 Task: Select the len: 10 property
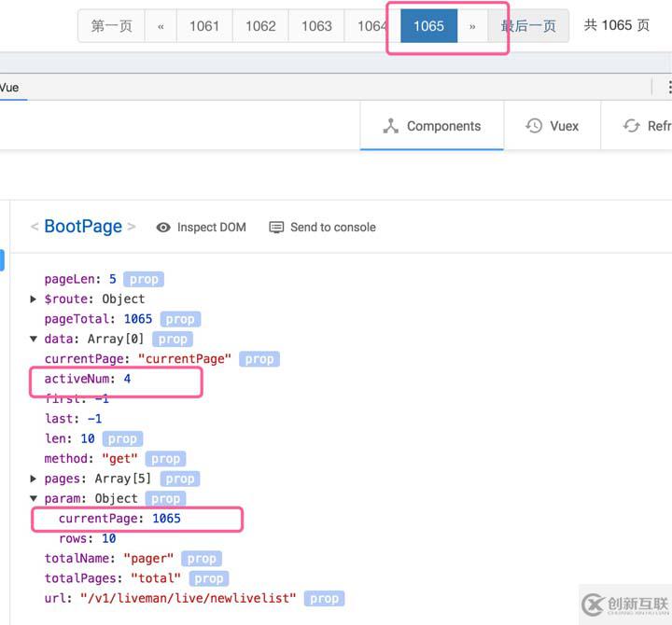pos(70,438)
